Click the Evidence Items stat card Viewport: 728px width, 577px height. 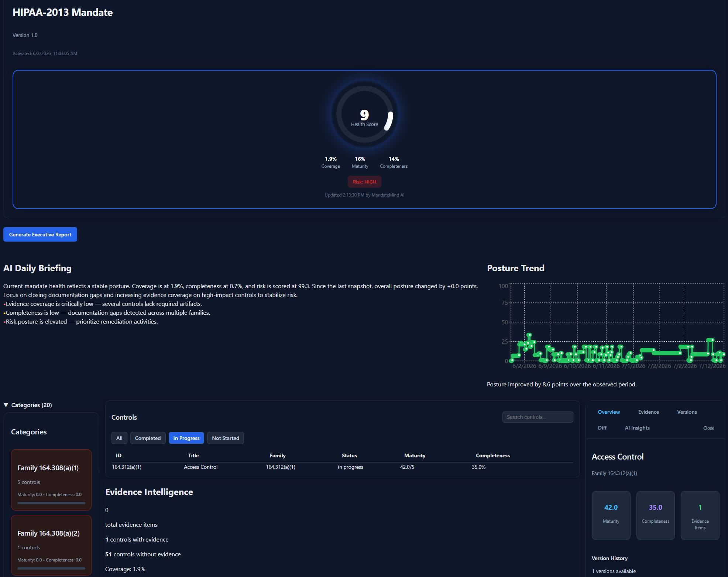(x=700, y=515)
